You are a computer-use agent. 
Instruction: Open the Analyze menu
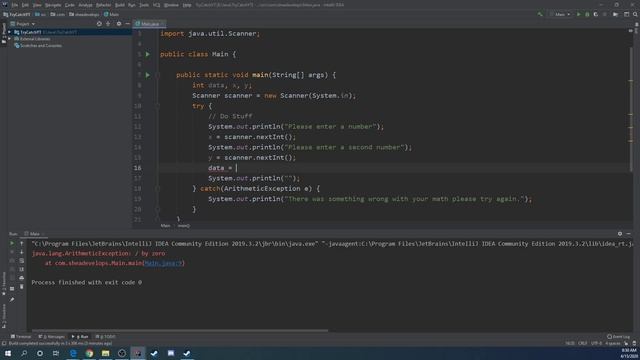coord(85,5)
